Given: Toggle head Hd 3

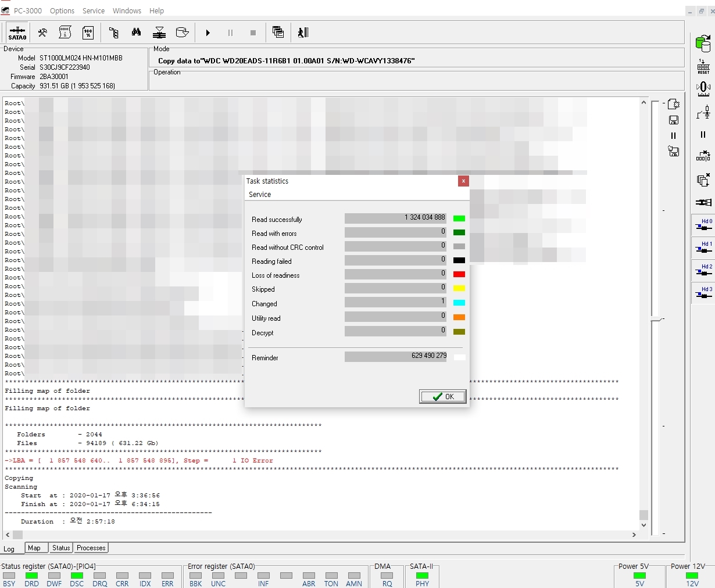Looking at the screenshot, I should pyautogui.click(x=703, y=293).
